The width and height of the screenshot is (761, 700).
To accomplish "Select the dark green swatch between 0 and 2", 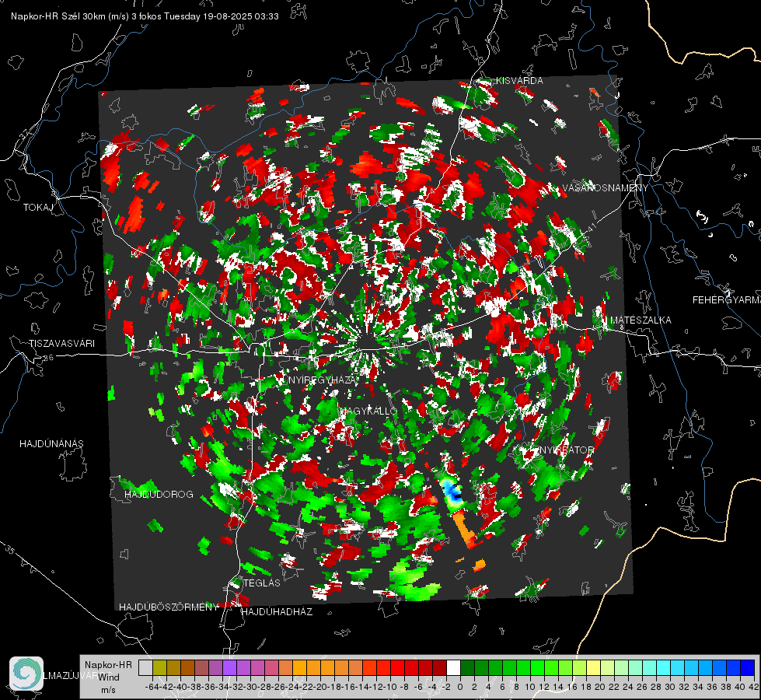I will click(x=467, y=667).
